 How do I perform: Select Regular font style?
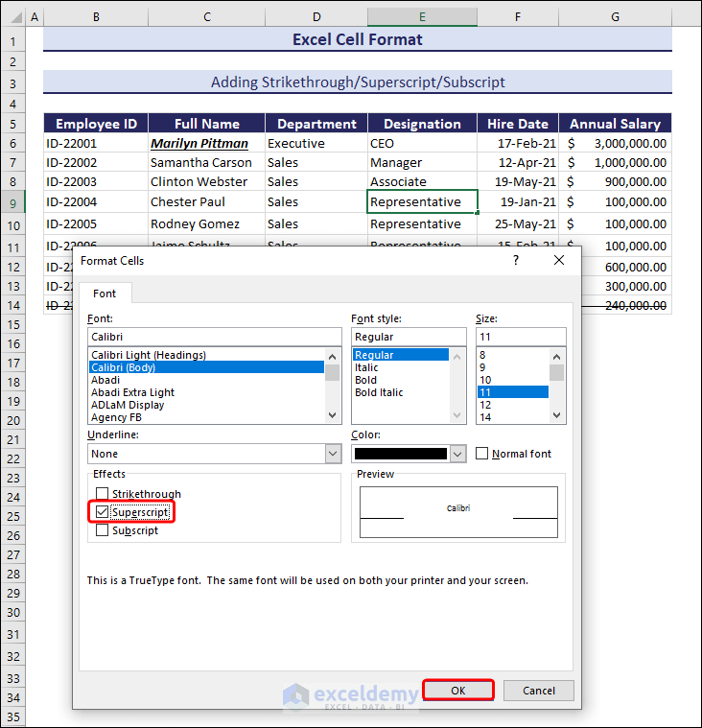[x=401, y=355]
